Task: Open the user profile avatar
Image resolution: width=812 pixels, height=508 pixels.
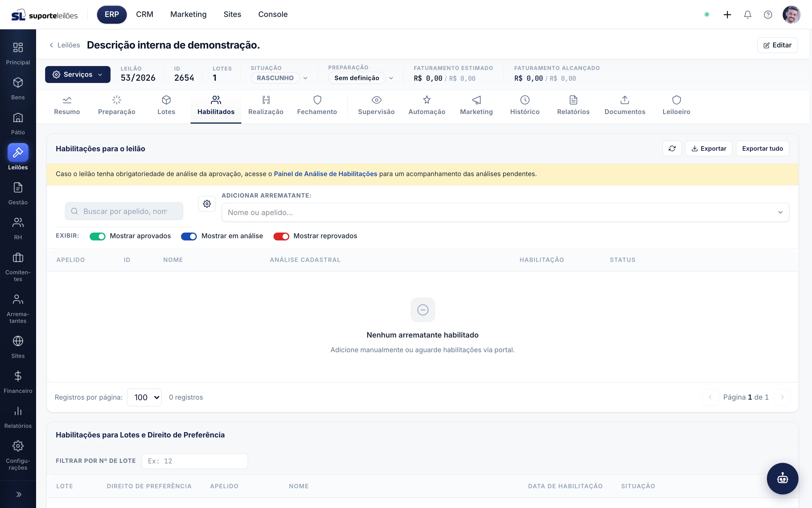Action: coord(791,14)
